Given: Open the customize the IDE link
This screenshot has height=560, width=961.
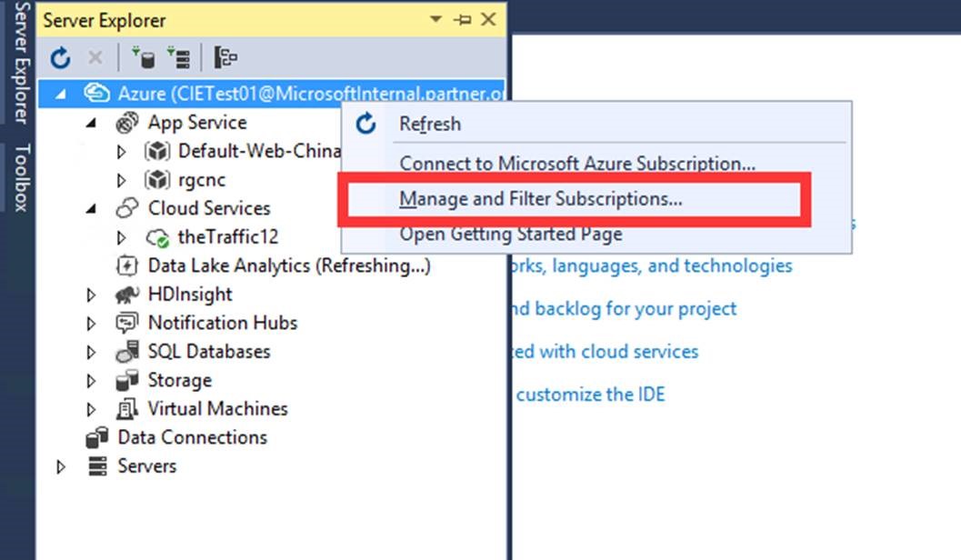Looking at the screenshot, I should (590, 395).
